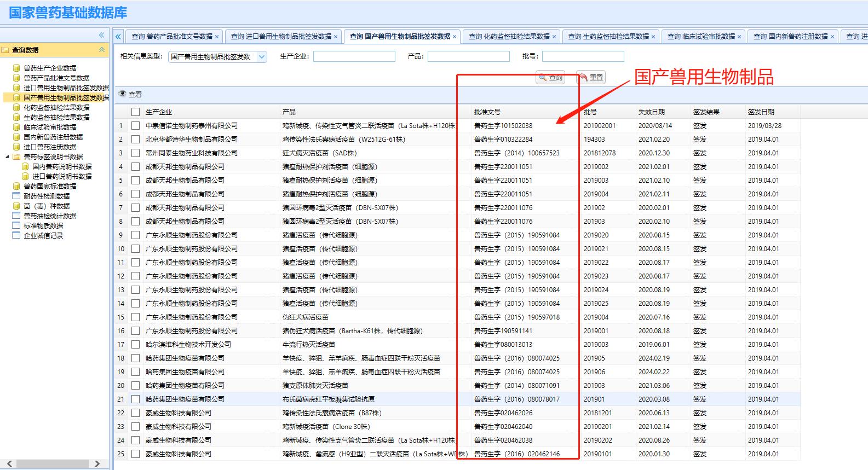868x470 pixels.
Task: Collapse the 查询数据 panel arrow
Action: pos(101,50)
